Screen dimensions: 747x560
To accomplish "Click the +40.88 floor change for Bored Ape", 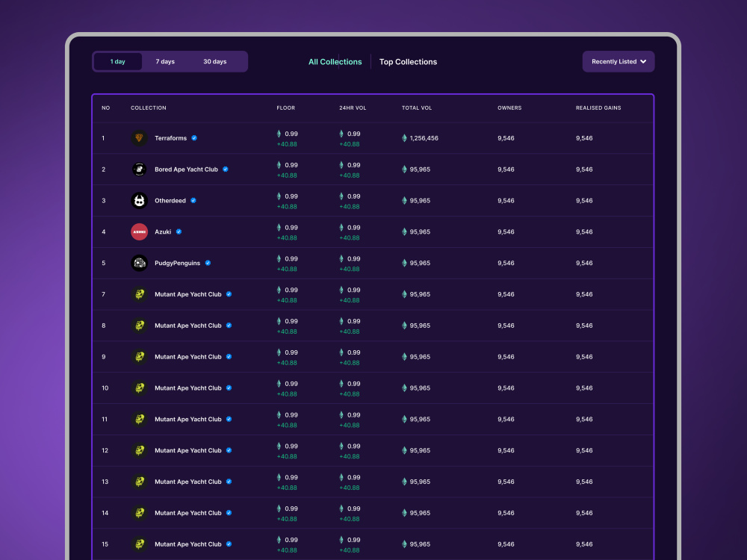I will pos(287,175).
